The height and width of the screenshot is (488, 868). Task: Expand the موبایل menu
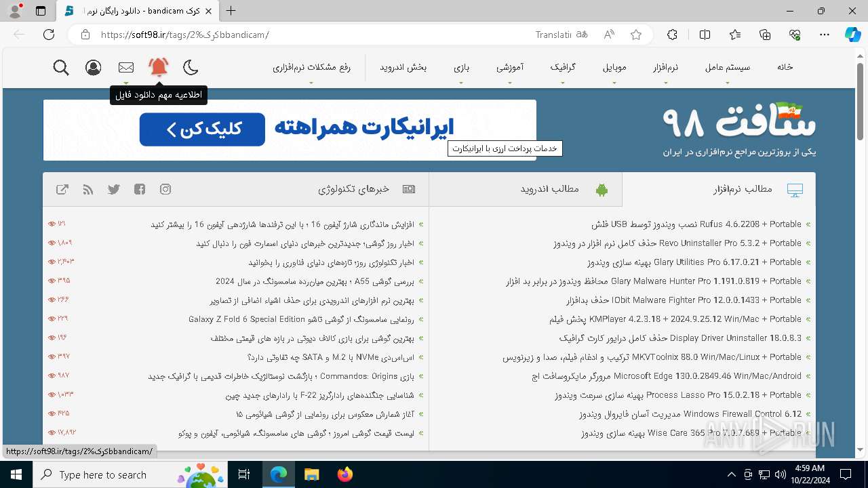click(x=614, y=67)
